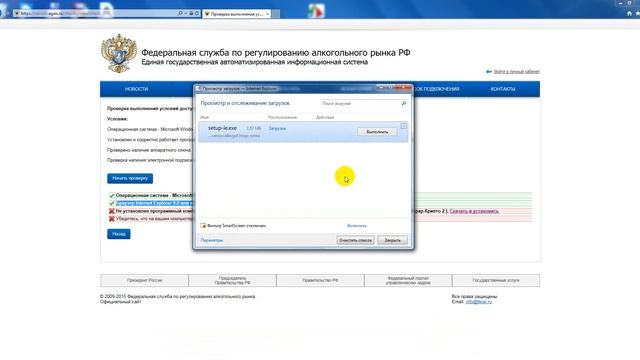Image resolution: width=640 pixels, height=360 pixels.
Task: Click the refresh icon in address bar
Action: point(197,13)
